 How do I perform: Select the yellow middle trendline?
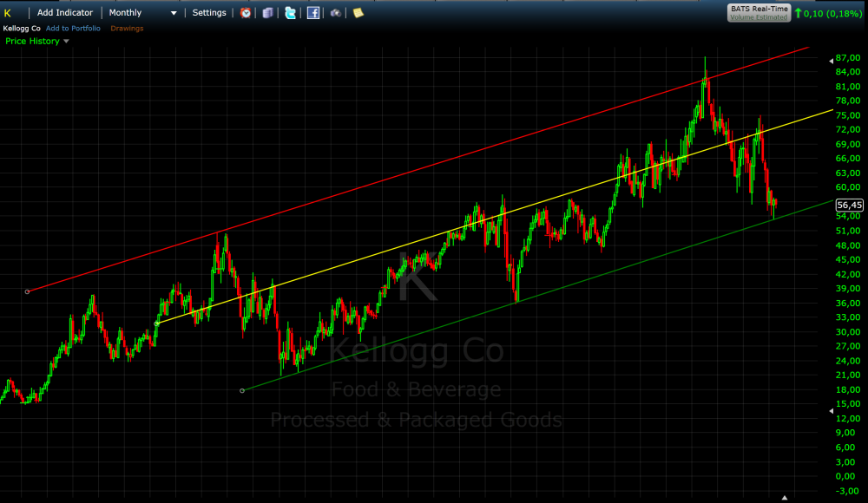pyautogui.click(x=496, y=216)
